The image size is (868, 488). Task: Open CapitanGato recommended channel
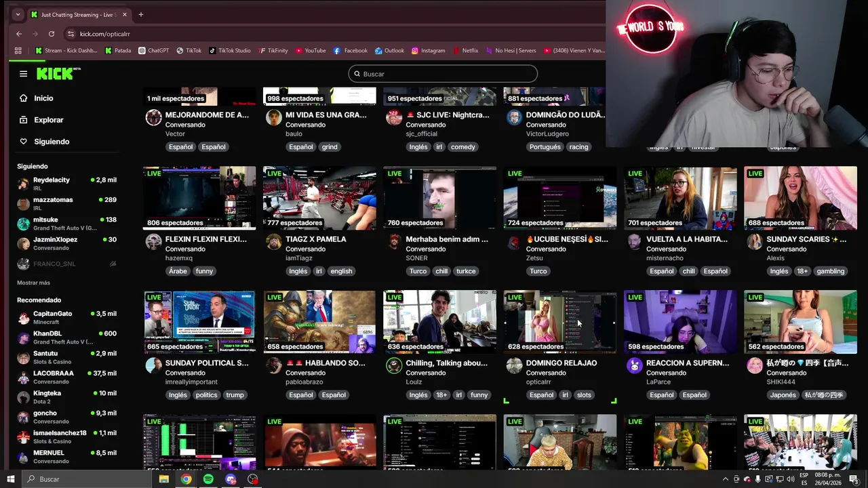66,317
